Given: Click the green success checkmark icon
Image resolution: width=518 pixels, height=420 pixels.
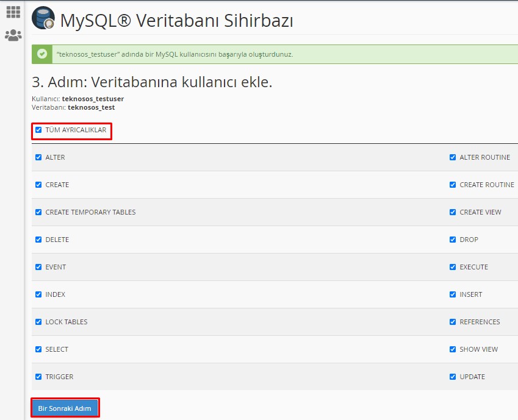Looking at the screenshot, I should point(42,54).
